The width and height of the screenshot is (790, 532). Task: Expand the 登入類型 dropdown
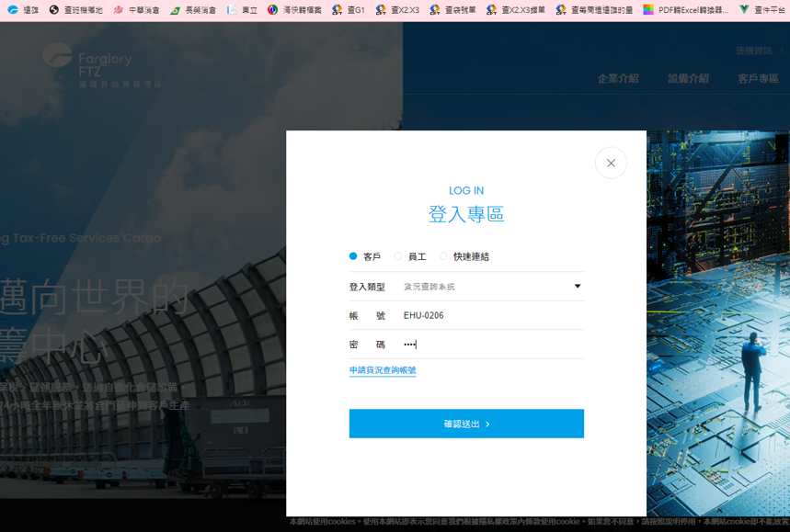492,287
